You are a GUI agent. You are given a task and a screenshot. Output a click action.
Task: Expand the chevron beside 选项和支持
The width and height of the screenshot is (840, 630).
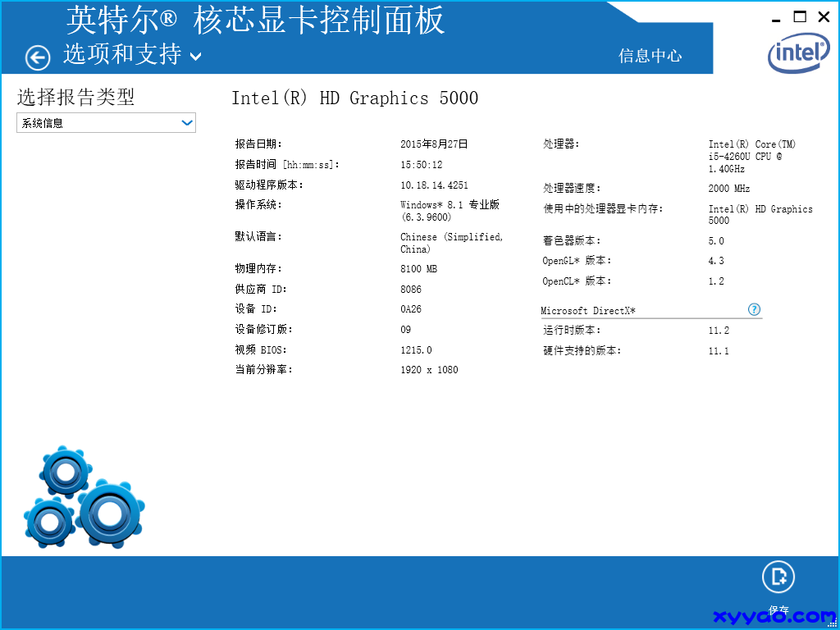[x=195, y=57]
